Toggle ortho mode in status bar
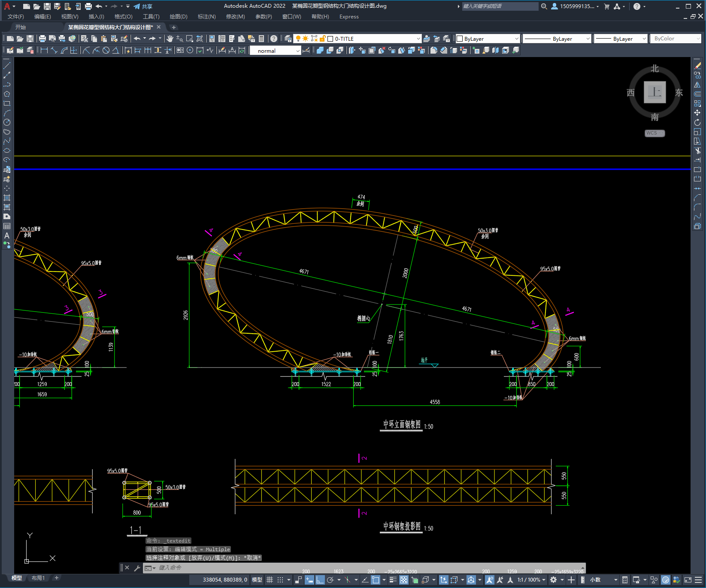 click(320, 580)
